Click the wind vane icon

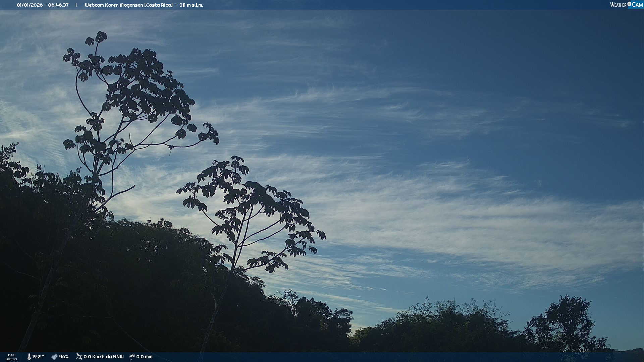[79, 357]
